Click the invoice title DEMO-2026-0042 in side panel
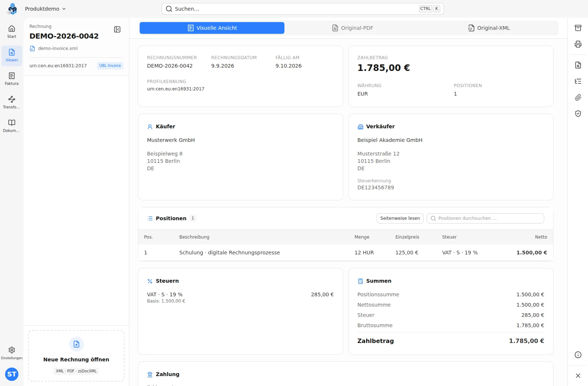 click(x=64, y=36)
